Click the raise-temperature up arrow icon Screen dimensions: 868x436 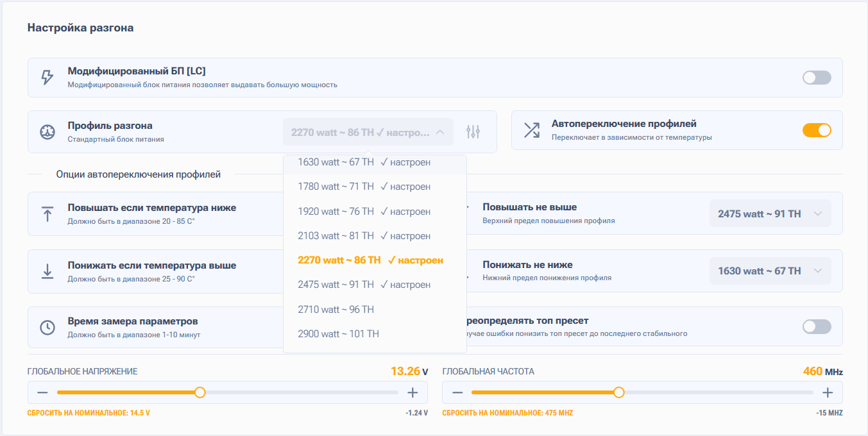47,214
